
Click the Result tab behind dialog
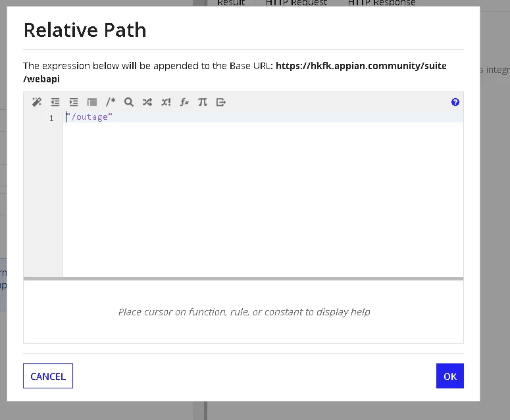(231, 3)
